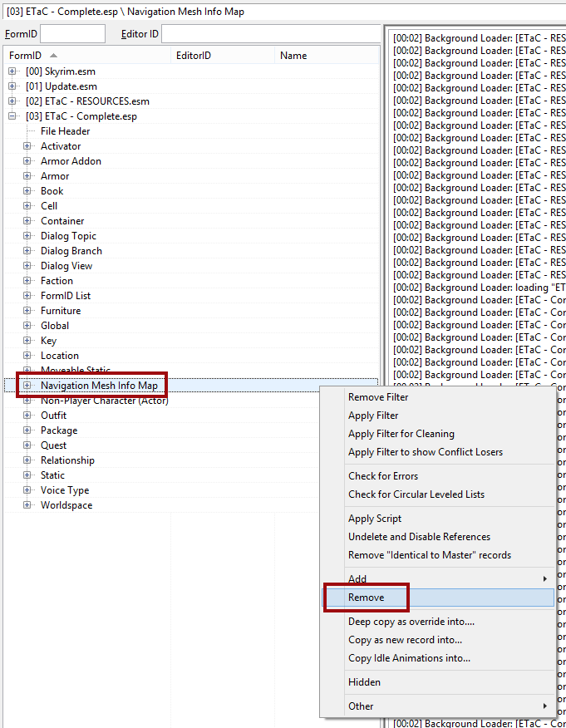Select Remove in the context menu
This screenshot has height=728, width=566.
366,598
